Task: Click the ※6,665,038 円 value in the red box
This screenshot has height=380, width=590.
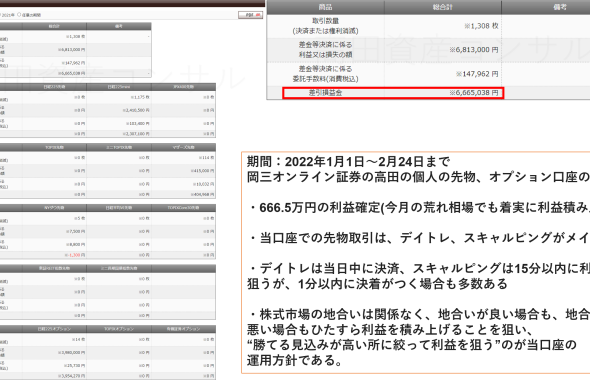Action: pyautogui.click(x=474, y=93)
